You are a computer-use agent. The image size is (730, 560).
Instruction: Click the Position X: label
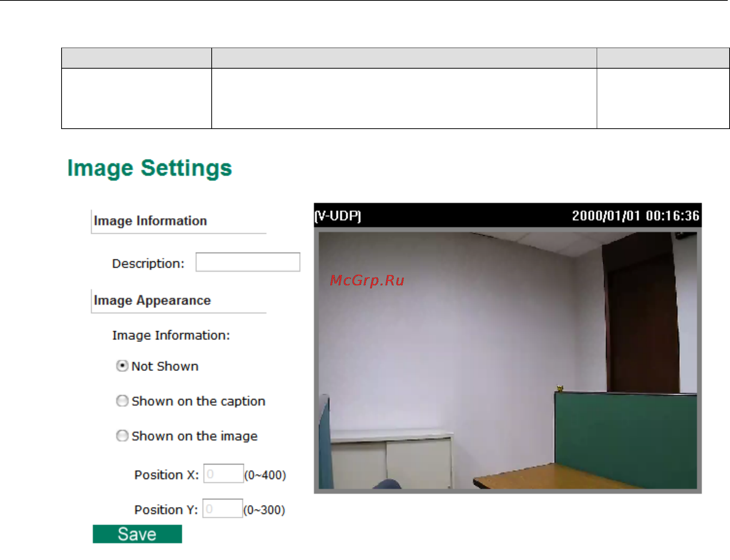(x=167, y=475)
